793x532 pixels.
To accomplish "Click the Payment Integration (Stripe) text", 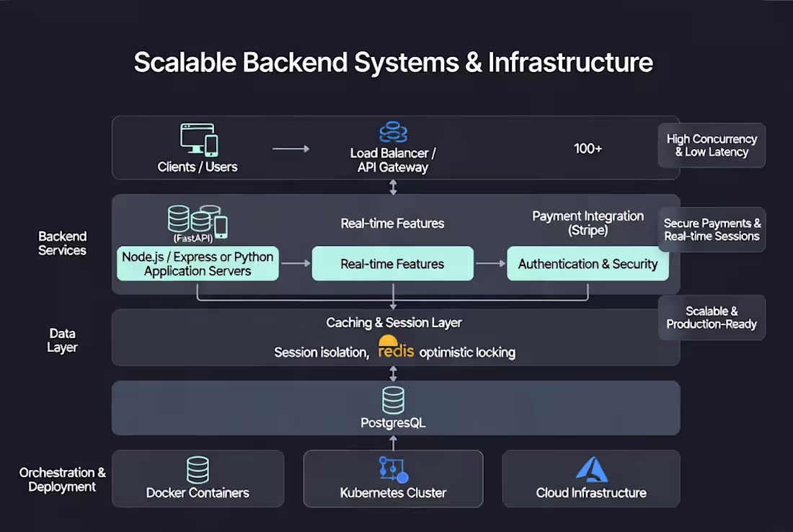I will coord(588,223).
